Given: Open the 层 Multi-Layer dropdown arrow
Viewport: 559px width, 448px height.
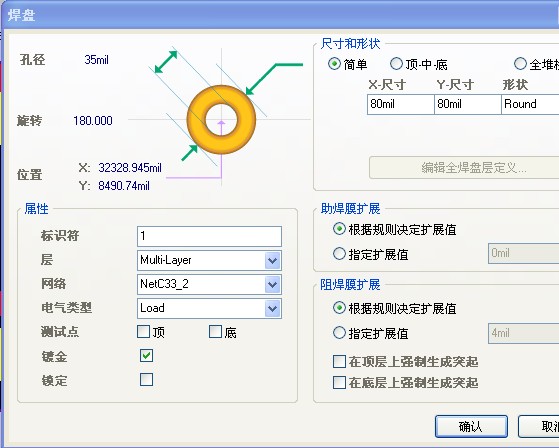Looking at the screenshot, I should 273,260.
